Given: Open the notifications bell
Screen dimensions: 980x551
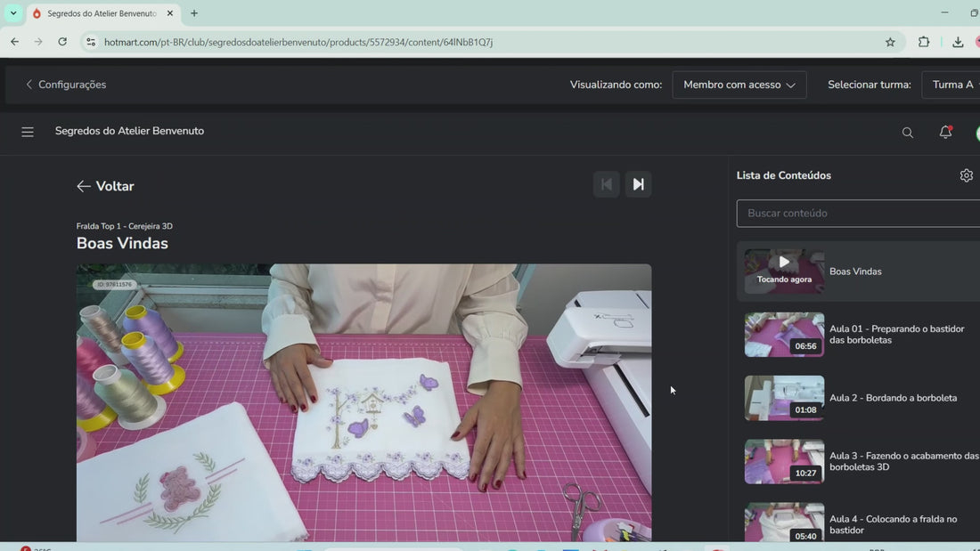Looking at the screenshot, I should 945,132.
